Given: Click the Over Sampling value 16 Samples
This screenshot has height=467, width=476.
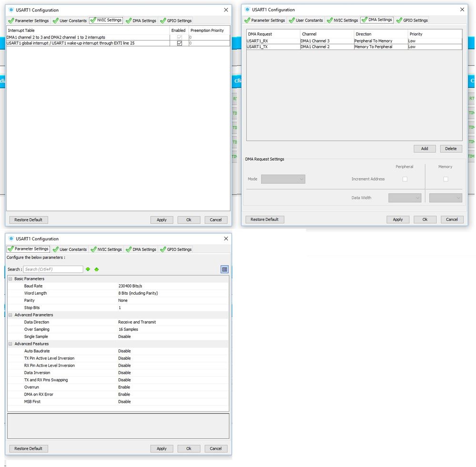Looking at the screenshot, I should point(128,329).
